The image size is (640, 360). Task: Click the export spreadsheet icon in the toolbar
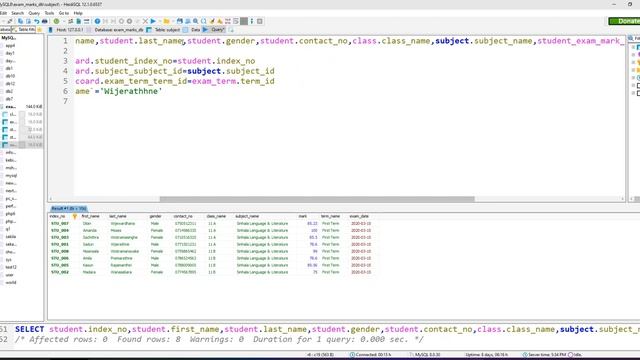tap(79, 21)
